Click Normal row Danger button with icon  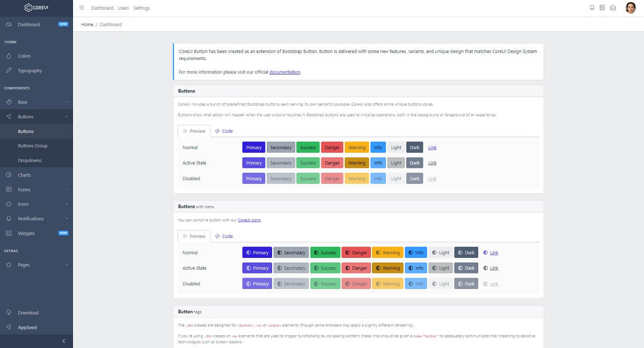356,253
